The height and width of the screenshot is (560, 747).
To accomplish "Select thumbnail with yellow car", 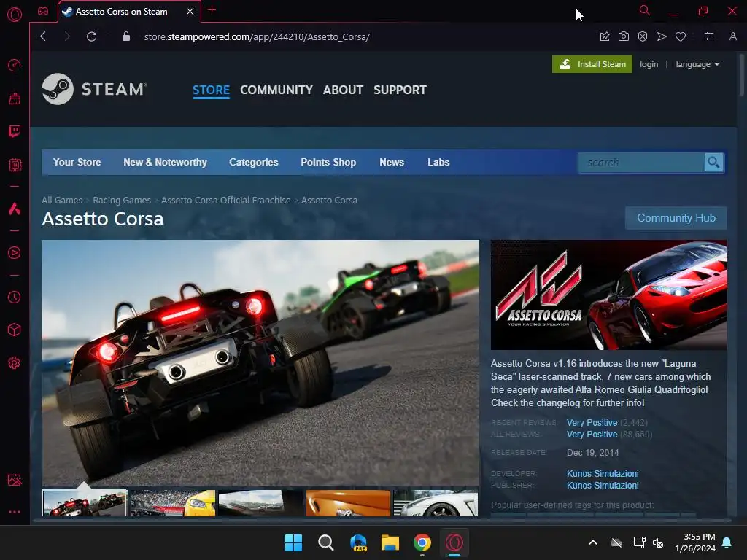I will pos(173,503).
